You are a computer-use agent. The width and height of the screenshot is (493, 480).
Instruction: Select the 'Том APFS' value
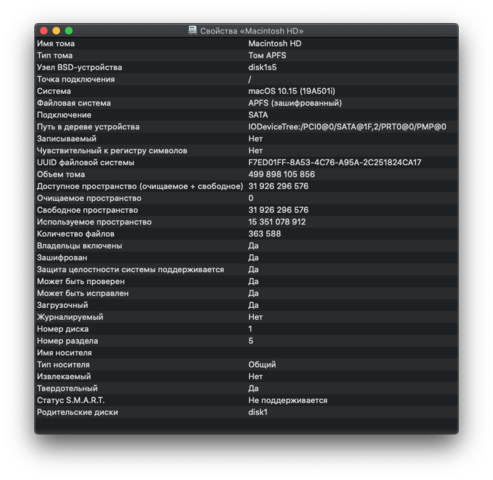(267, 55)
